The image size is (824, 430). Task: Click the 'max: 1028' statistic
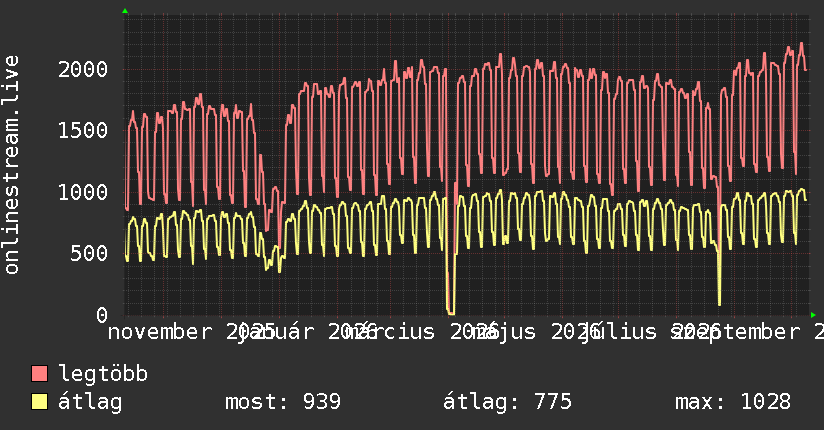(x=733, y=402)
